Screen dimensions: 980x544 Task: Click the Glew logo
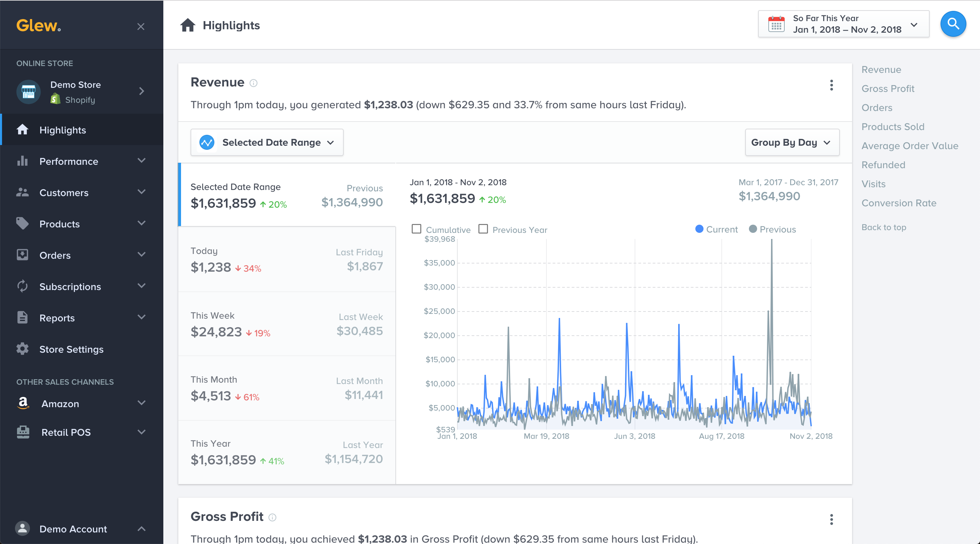(x=38, y=26)
